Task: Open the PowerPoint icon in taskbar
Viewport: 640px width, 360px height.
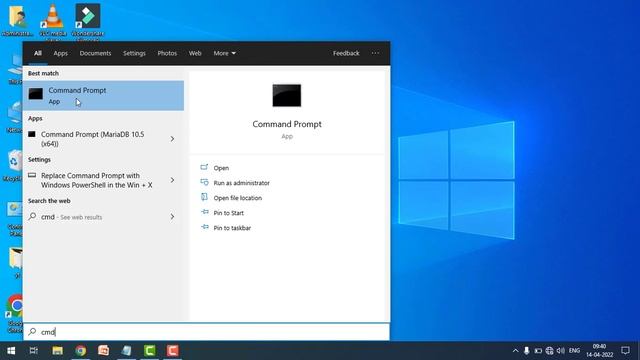Action: click(104, 351)
